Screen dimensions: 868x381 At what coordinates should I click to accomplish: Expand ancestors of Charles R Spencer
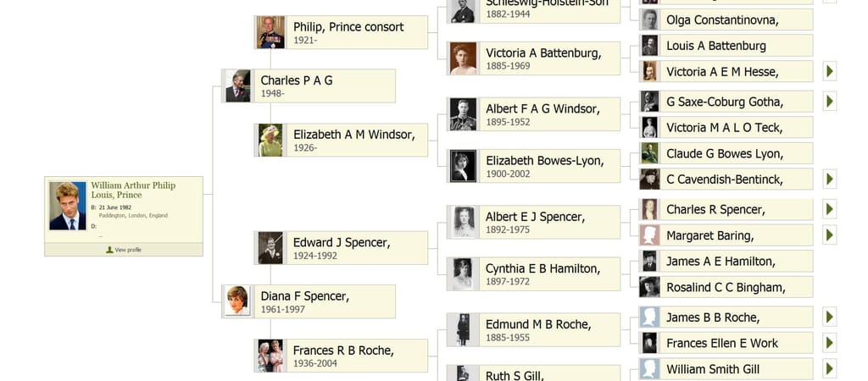click(x=830, y=209)
